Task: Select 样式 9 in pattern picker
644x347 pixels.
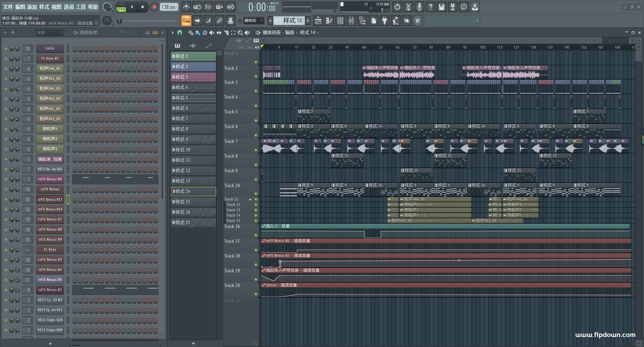Action: tap(193, 139)
